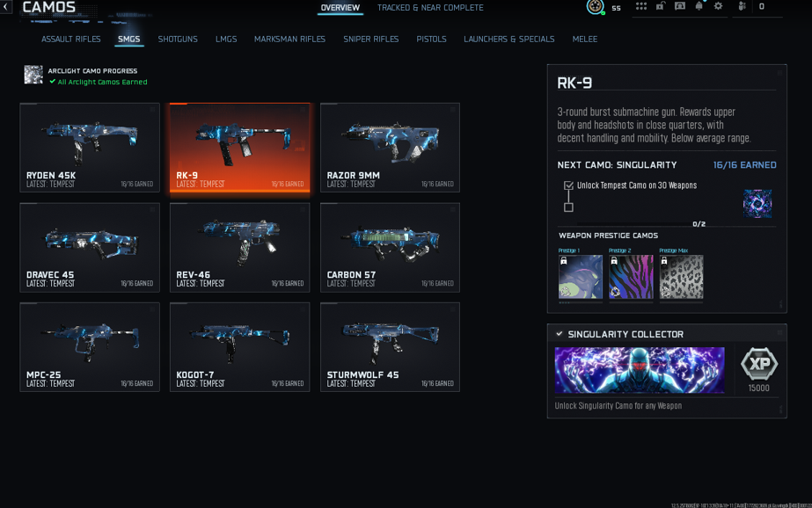
Task: Toggle the Unlock Tempest Camo checkbox
Action: (568, 185)
